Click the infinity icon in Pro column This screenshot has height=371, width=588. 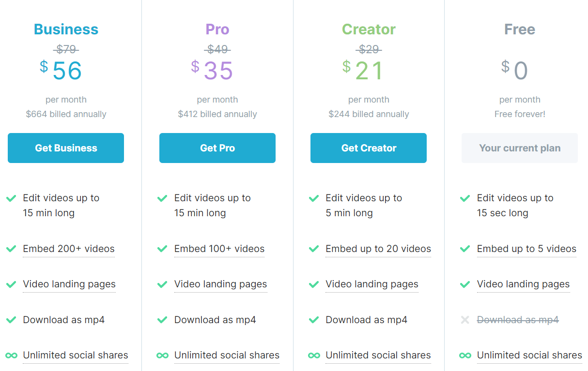coord(162,356)
